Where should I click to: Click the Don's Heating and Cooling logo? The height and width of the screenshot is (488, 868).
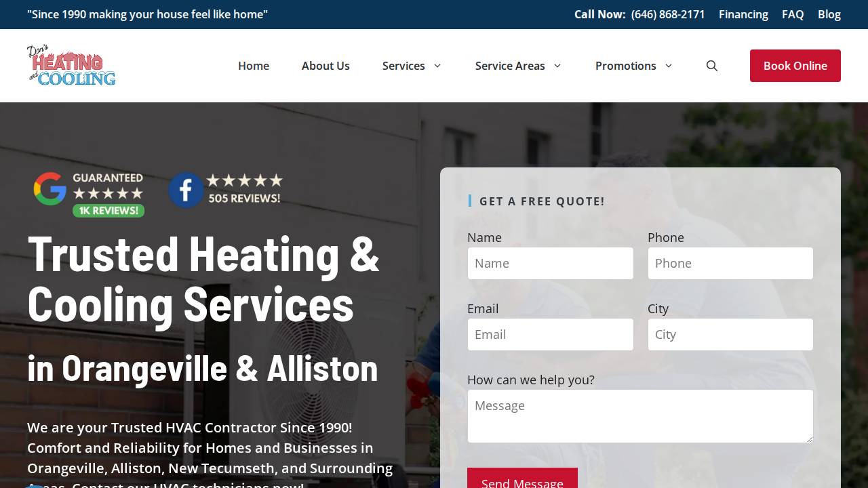tap(71, 65)
